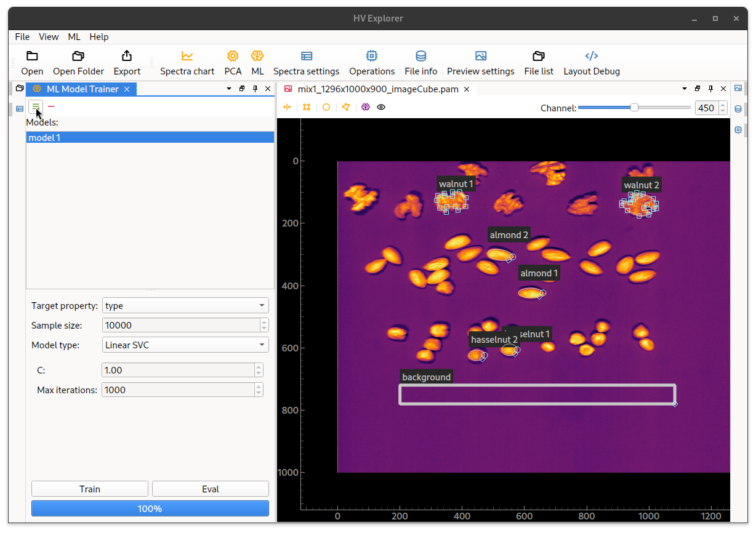Image resolution: width=756 pixels, height=533 pixels.
Task: Click the Channel slider handle
Action: pos(634,108)
